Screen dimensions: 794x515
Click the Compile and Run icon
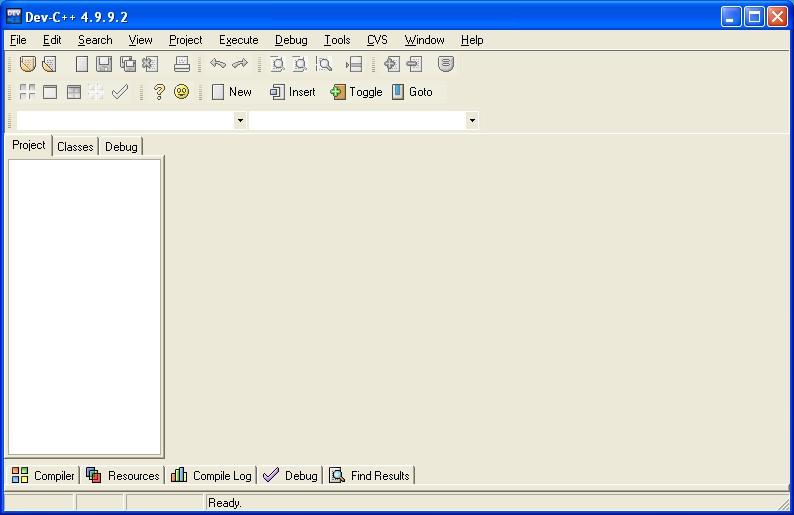[x=74, y=92]
